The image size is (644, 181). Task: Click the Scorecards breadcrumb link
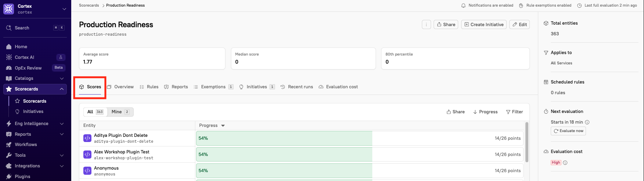click(x=89, y=6)
